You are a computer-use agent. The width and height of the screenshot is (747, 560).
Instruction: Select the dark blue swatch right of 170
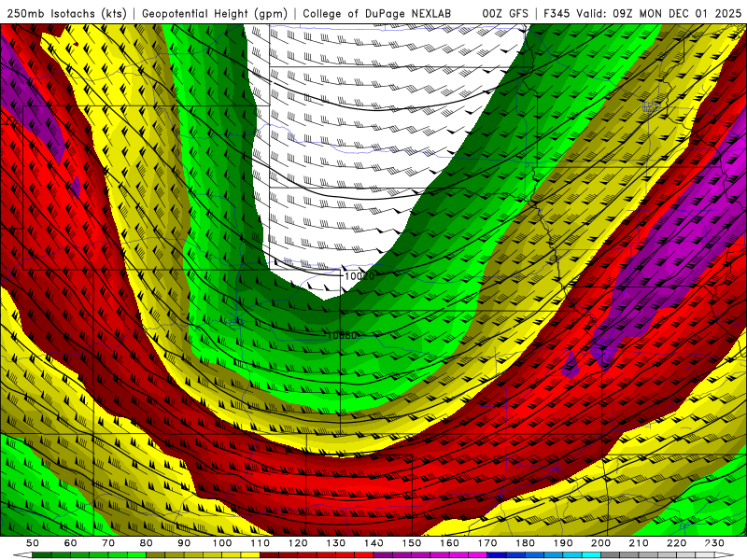[497, 555]
